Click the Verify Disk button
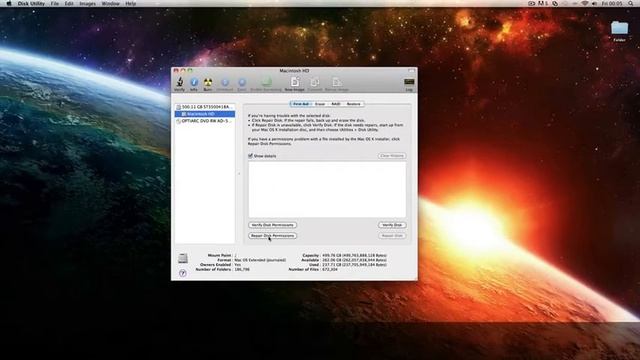The width and height of the screenshot is (640, 360). click(392, 225)
